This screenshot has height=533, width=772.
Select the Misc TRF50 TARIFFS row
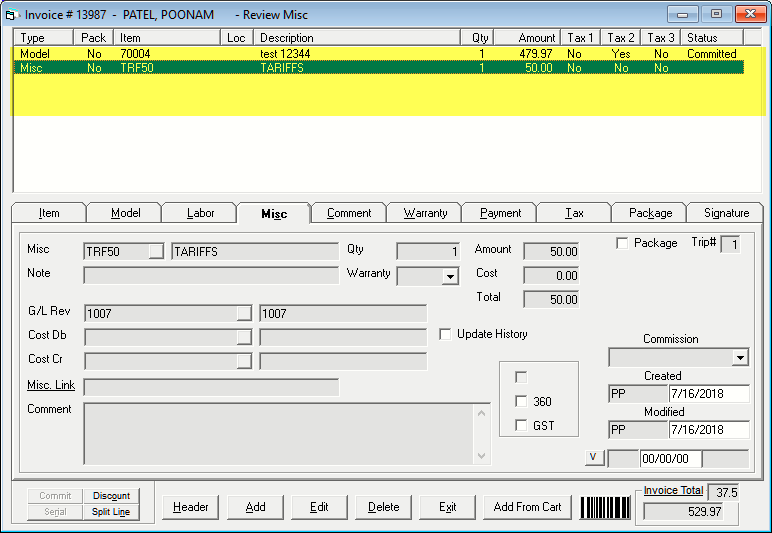[378, 68]
